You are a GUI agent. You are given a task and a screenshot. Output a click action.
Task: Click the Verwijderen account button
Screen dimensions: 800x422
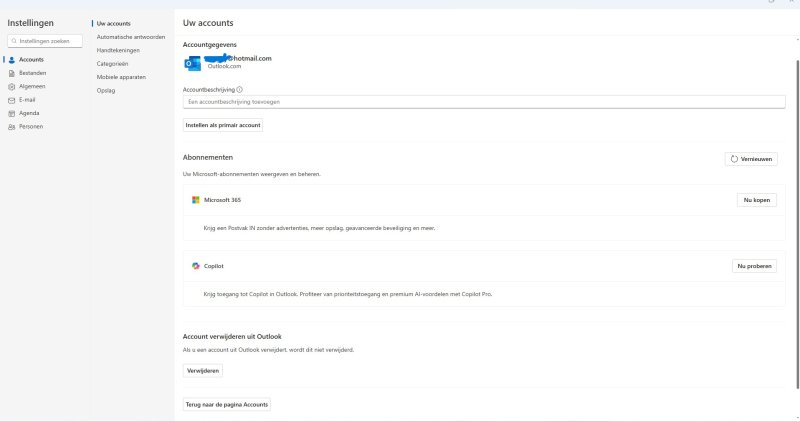[203, 370]
